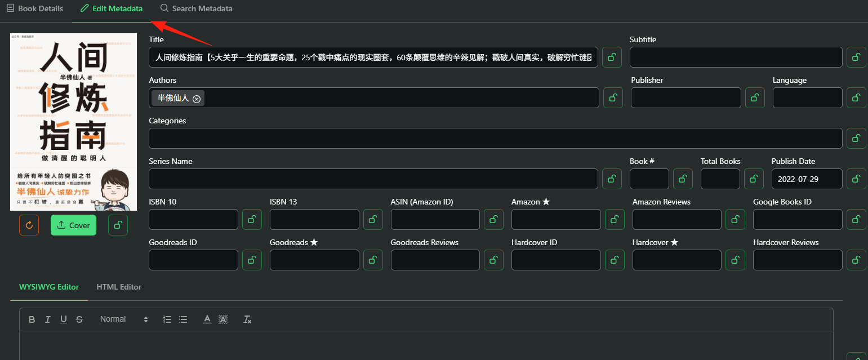Remove author tag 半佛仙人 with x icon
868x360 pixels.
pyautogui.click(x=197, y=99)
